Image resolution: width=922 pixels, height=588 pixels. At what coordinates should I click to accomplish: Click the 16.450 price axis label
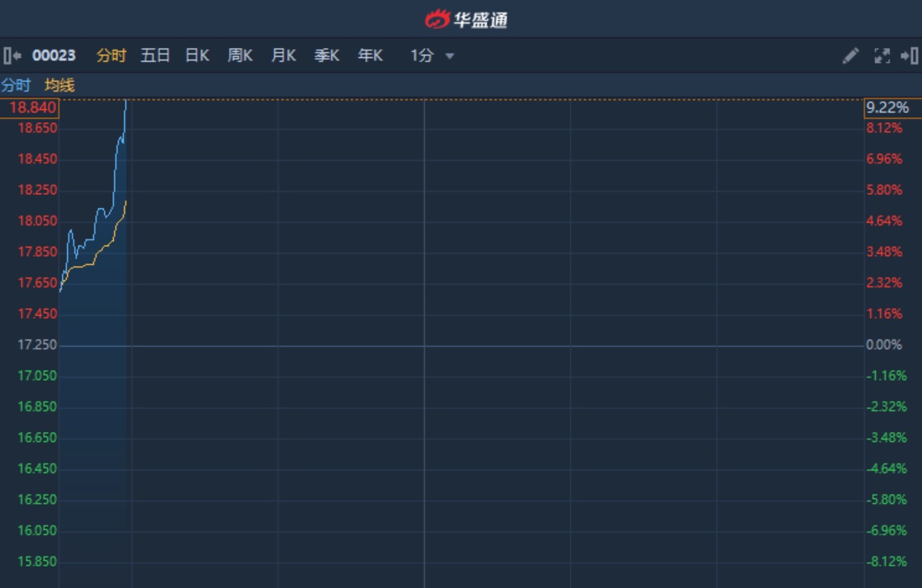point(38,468)
